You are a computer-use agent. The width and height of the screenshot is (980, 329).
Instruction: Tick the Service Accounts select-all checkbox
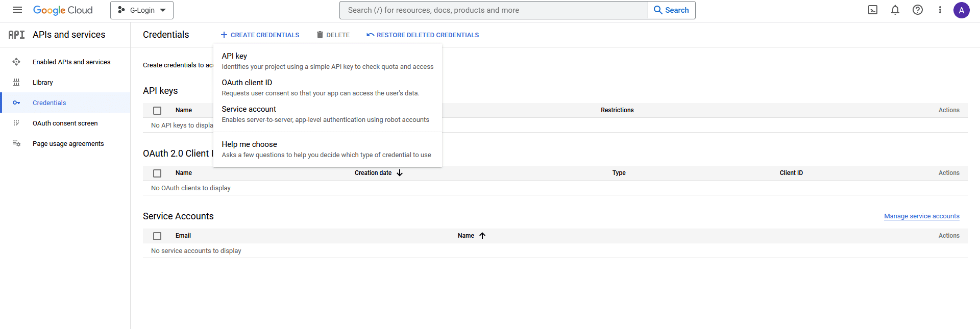tap(157, 236)
